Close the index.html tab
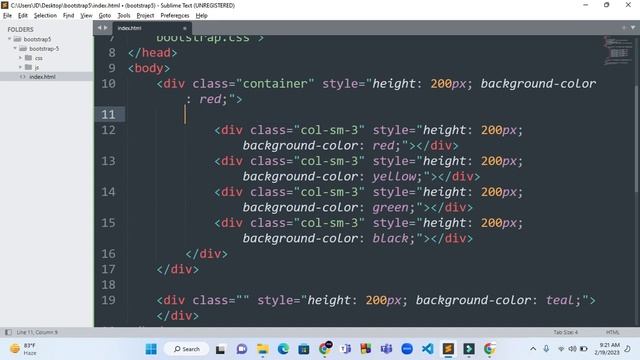Image resolution: width=640 pixels, height=360 pixels. coord(184,28)
